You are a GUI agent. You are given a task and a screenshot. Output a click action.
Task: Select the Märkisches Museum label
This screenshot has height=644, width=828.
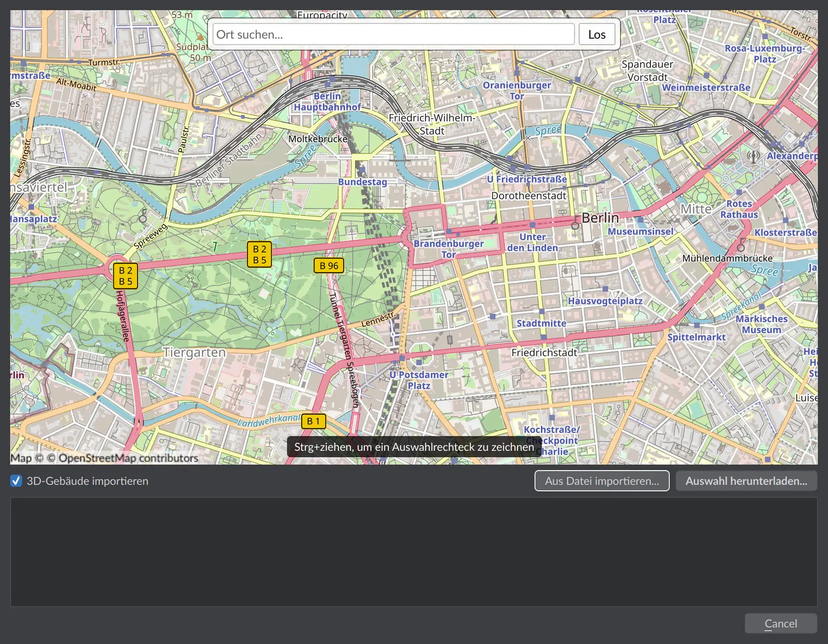point(762,324)
